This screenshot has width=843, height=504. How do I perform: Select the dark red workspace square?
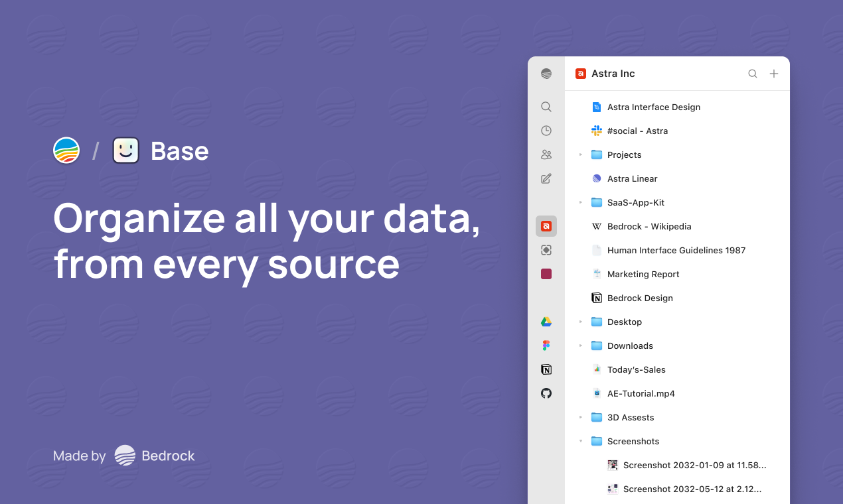click(546, 274)
